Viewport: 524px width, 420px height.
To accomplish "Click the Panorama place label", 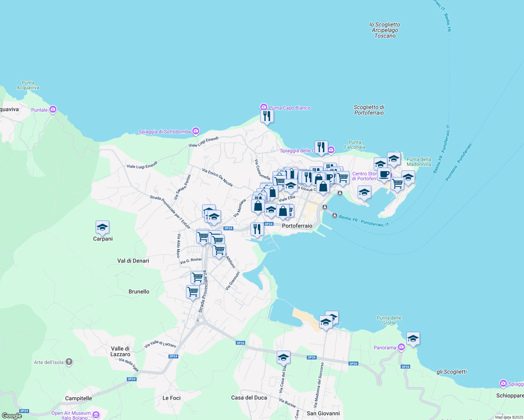I will point(385,348).
